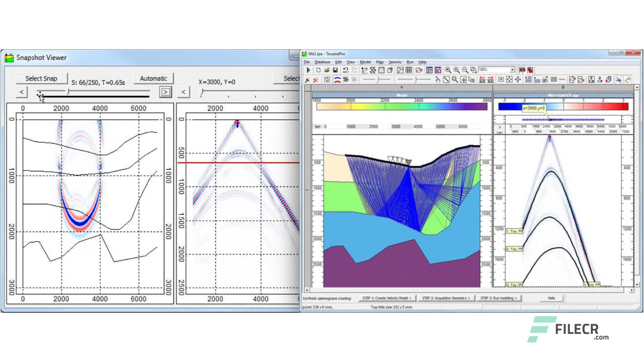This screenshot has width=644, height=362.
Task: Open the zoom percentage dropdown
Action: pos(512,70)
